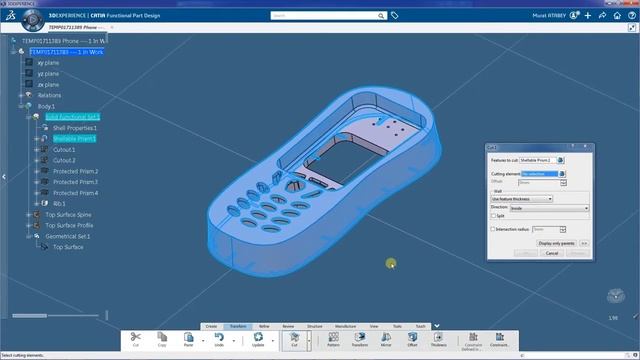Image resolution: width=640 pixels, height=360 pixels.
Task: Click the Offset spinner arrows in Cut dialog
Action: 564,182
